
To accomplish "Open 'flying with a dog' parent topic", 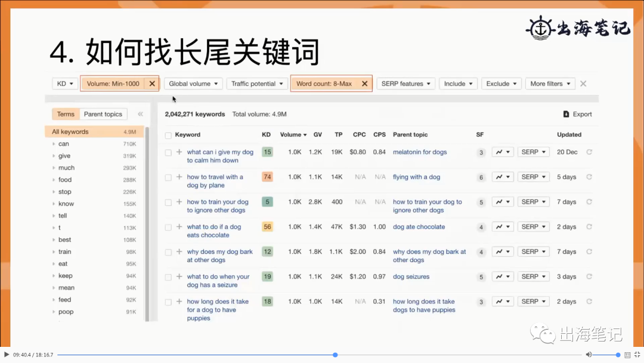I will [416, 177].
